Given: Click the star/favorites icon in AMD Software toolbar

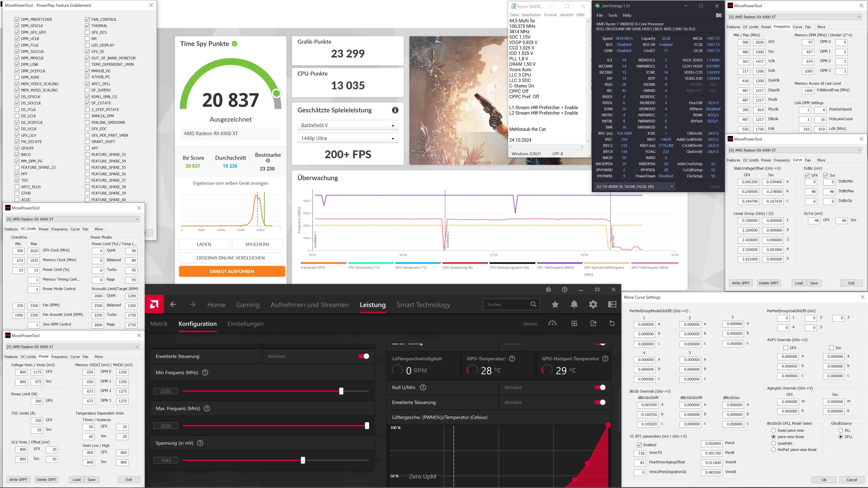Looking at the screenshot, I should point(555,305).
